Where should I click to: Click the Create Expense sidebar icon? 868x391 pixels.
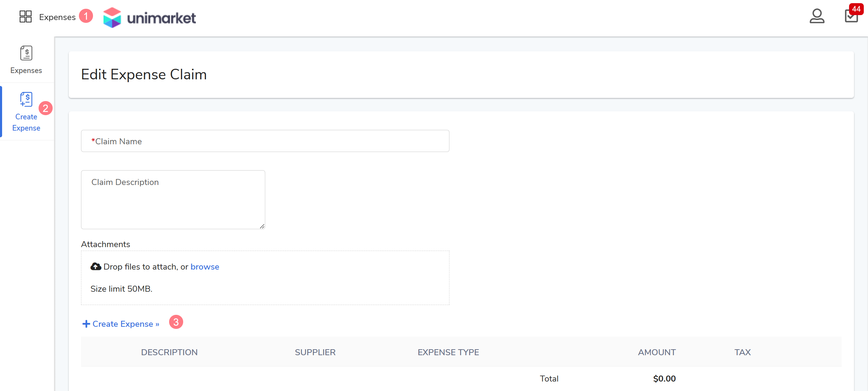[x=26, y=99]
